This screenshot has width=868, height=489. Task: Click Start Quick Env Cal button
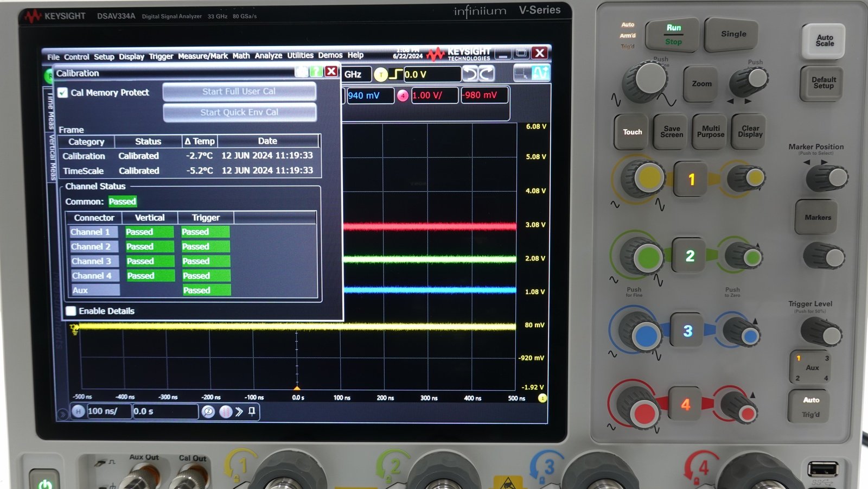coord(240,112)
